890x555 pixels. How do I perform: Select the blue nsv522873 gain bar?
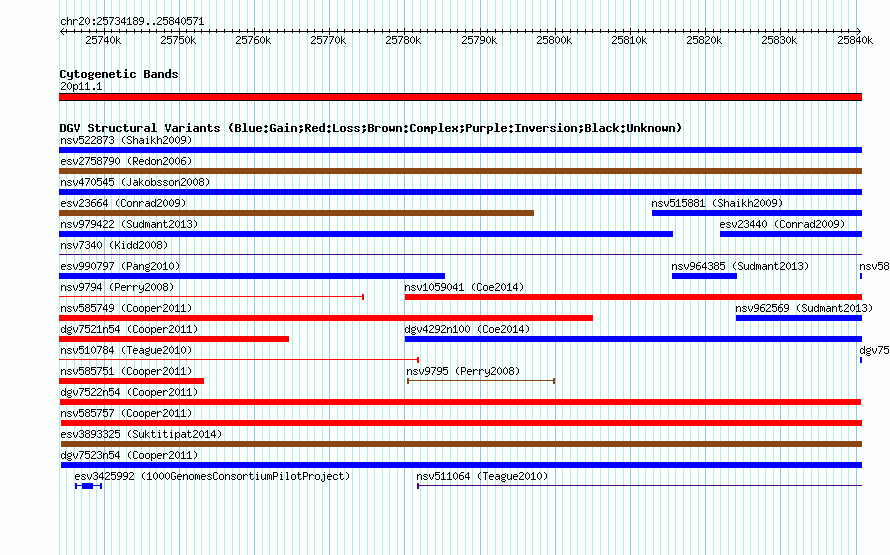[460, 150]
